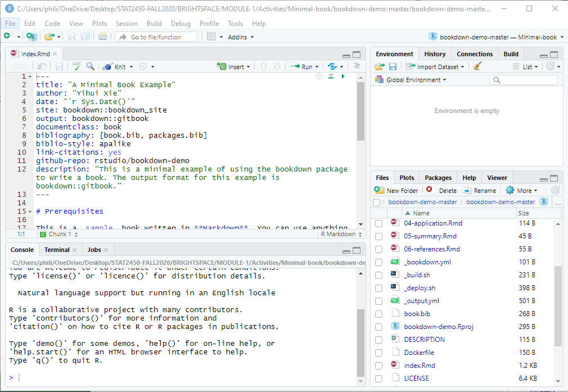
Task: Minimize the Console pane
Action: (346, 251)
